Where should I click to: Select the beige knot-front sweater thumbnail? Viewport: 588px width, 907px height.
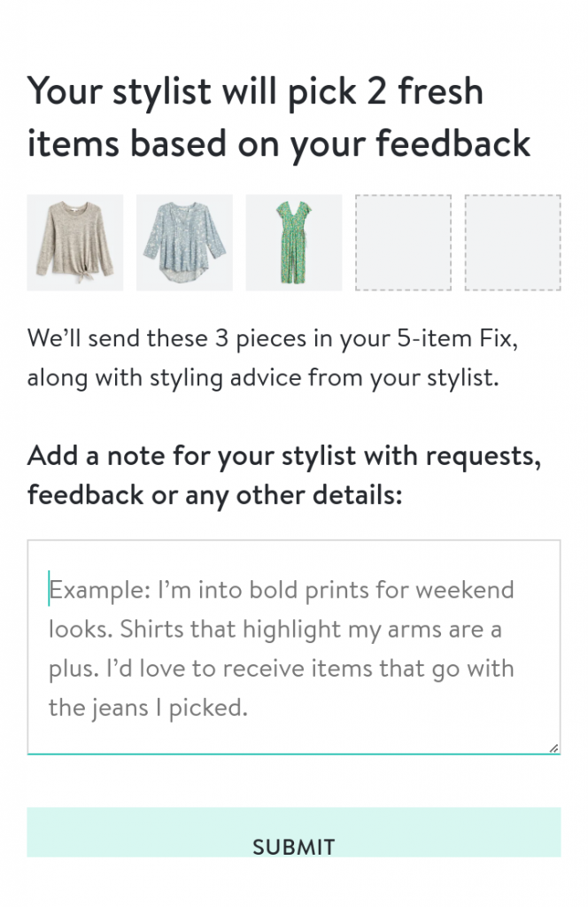pyautogui.click(x=75, y=243)
